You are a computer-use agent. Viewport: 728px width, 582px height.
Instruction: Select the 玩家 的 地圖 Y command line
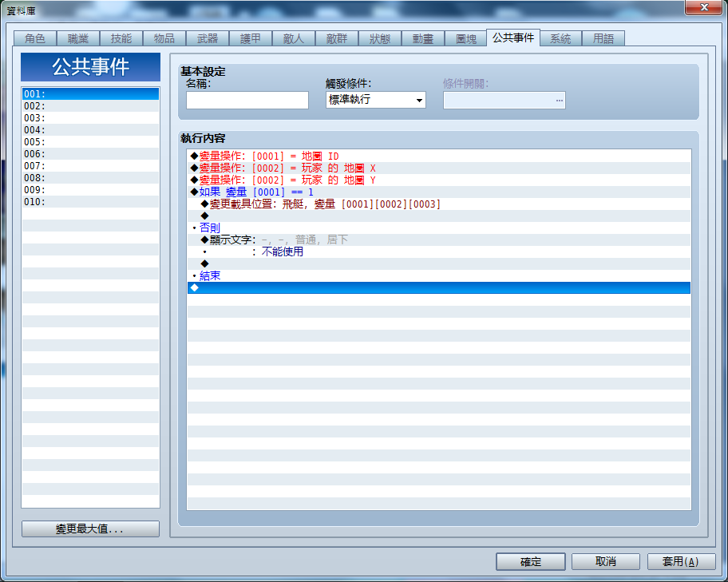(x=439, y=180)
